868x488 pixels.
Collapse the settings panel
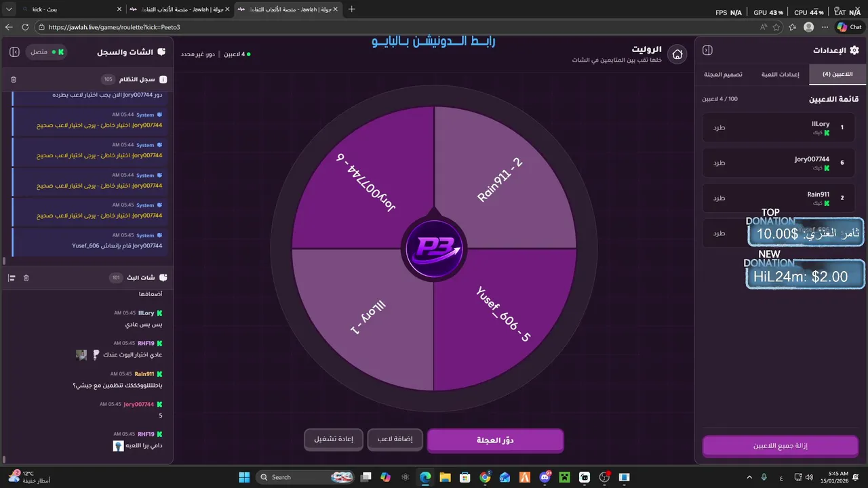707,50
